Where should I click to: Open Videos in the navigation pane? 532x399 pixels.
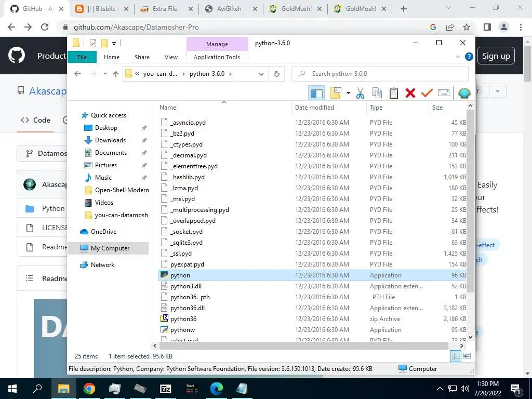(104, 203)
